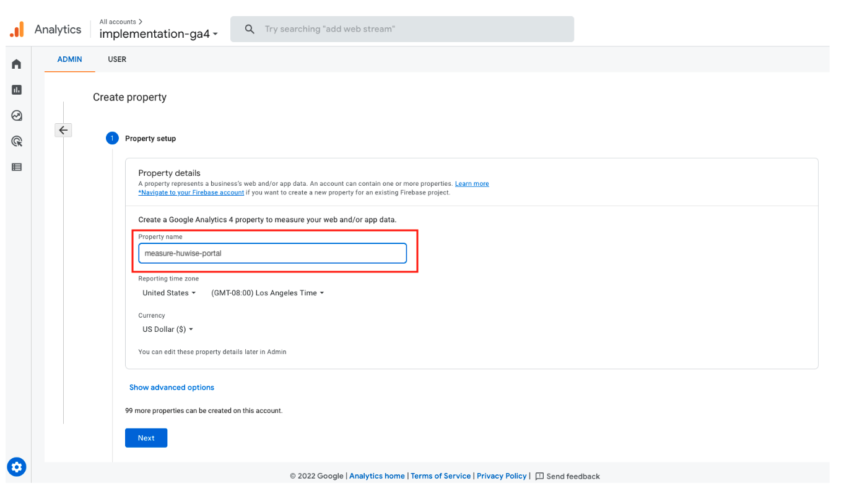Open the Learn more link
Image resolution: width=849 pixels, height=504 pixels.
tap(472, 184)
